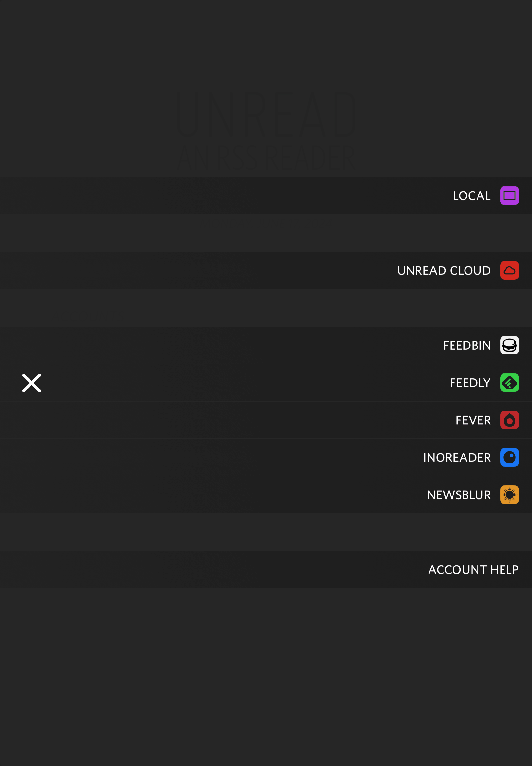532x766 pixels.
Task: Click the AN RSS READER subtitle
Action: coord(266,158)
